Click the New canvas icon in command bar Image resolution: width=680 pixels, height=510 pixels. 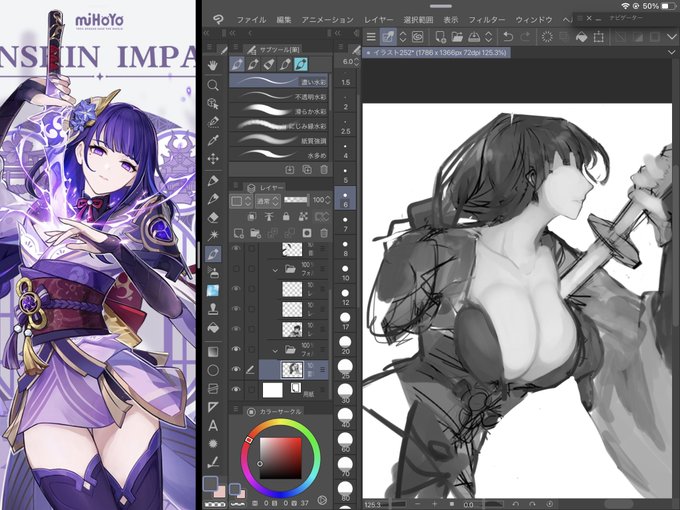pos(440,37)
